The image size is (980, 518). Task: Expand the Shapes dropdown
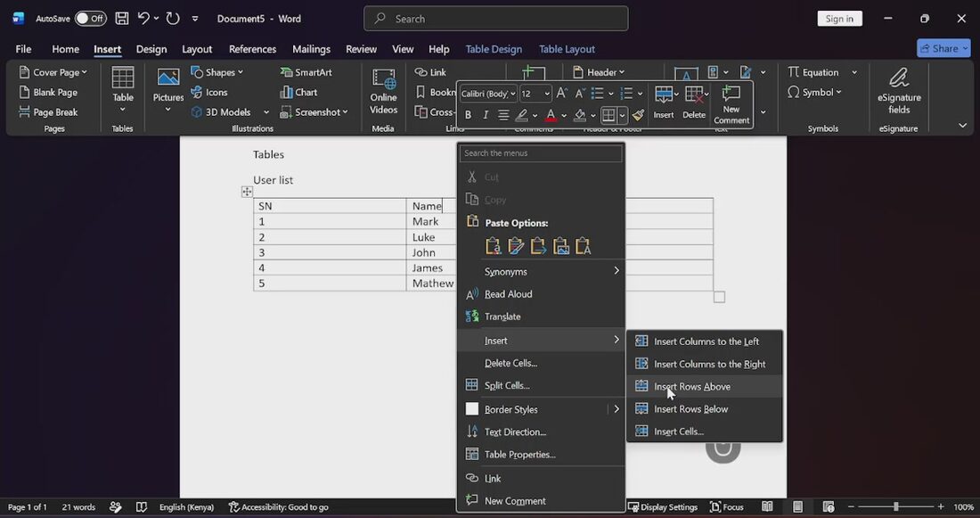point(216,72)
